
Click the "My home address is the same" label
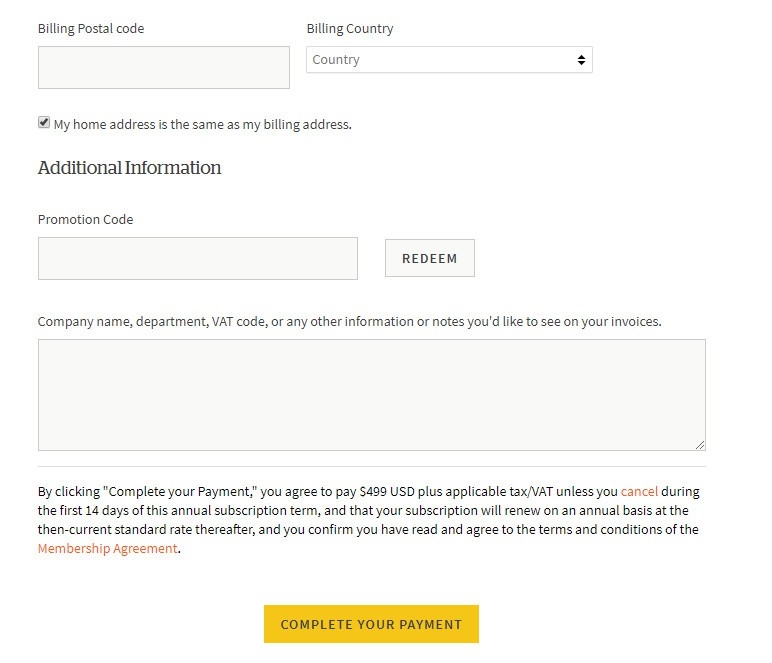pos(203,125)
